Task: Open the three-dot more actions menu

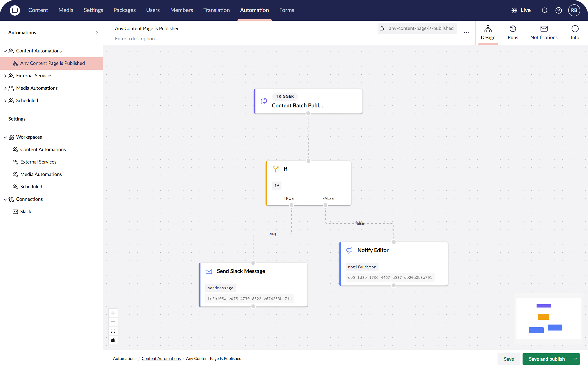Action: (x=466, y=33)
